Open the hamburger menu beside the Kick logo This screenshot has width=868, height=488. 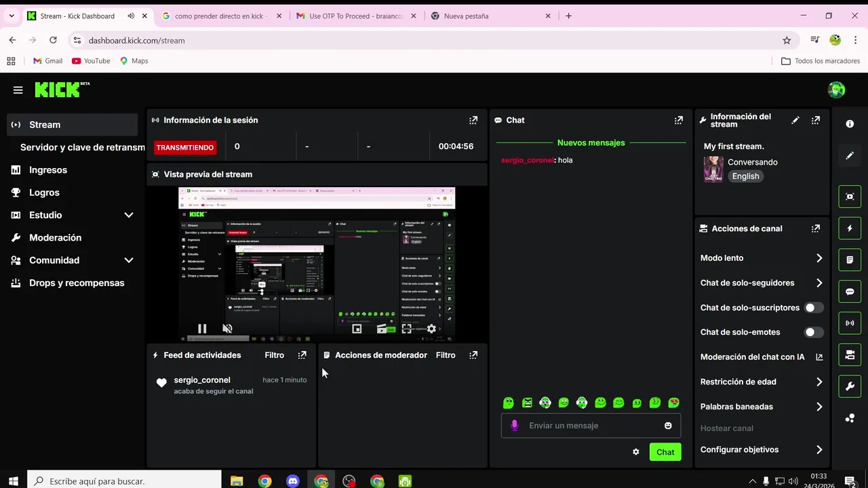coord(18,89)
